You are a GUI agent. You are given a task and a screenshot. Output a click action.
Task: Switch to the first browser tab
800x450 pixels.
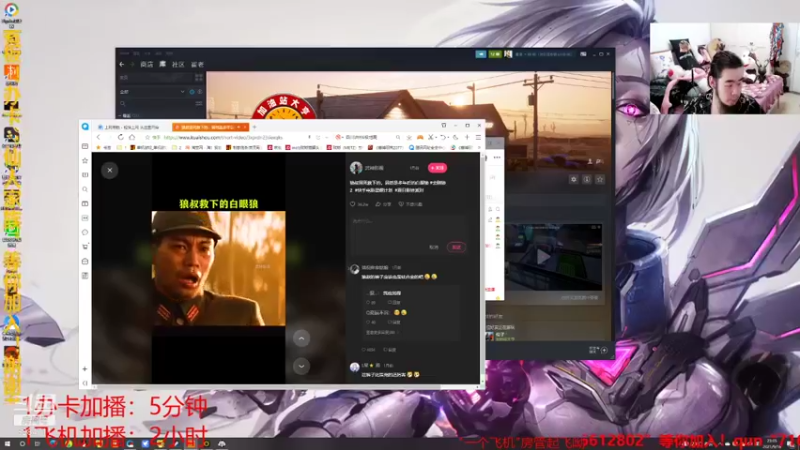(132, 127)
